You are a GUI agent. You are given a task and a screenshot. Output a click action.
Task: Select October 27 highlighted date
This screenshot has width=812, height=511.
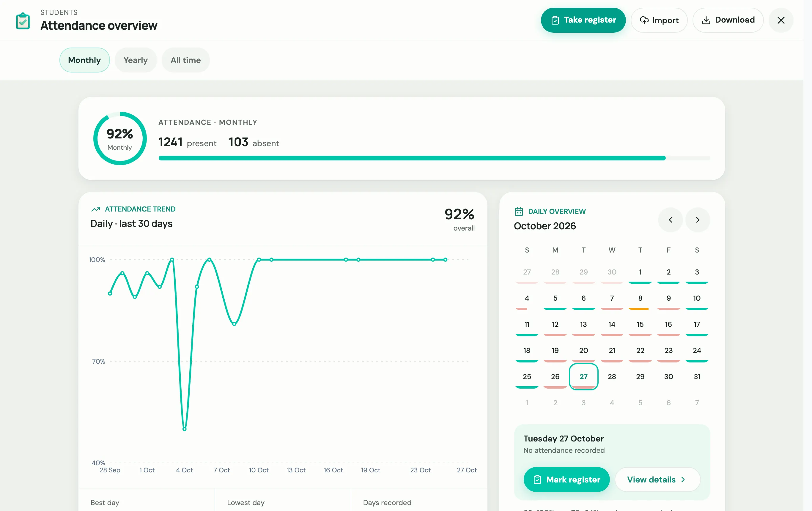coord(583,377)
